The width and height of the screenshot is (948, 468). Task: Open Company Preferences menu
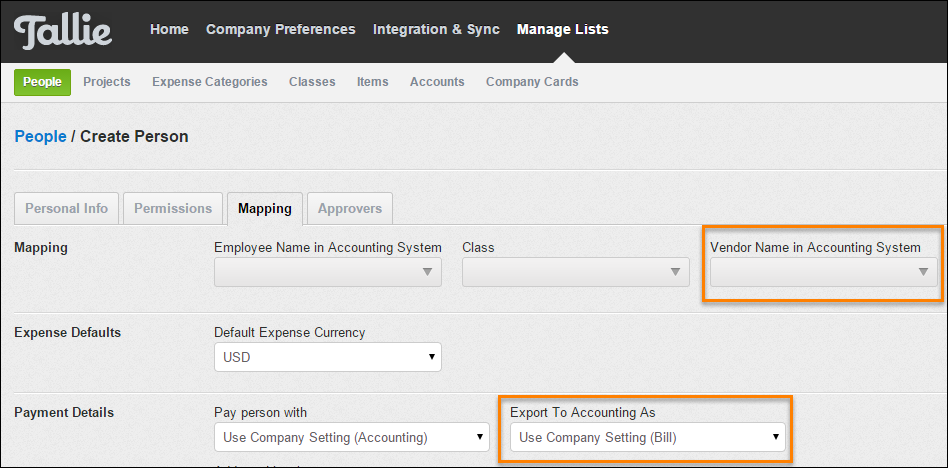(281, 29)
